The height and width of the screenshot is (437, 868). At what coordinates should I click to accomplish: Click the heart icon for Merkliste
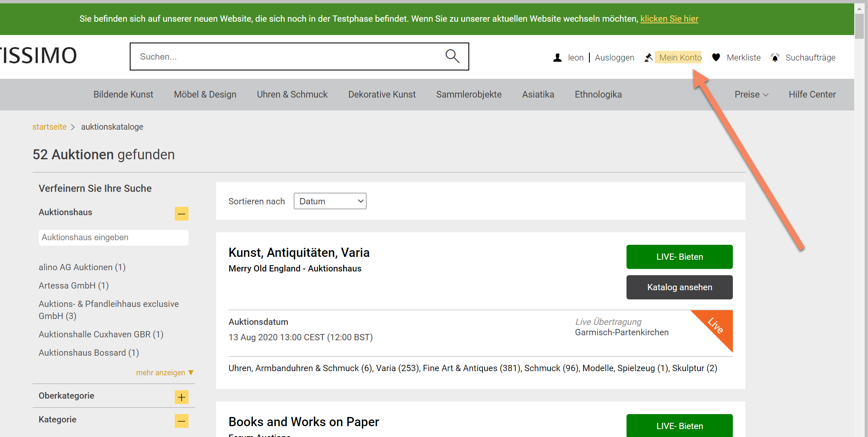click(716, 58)
